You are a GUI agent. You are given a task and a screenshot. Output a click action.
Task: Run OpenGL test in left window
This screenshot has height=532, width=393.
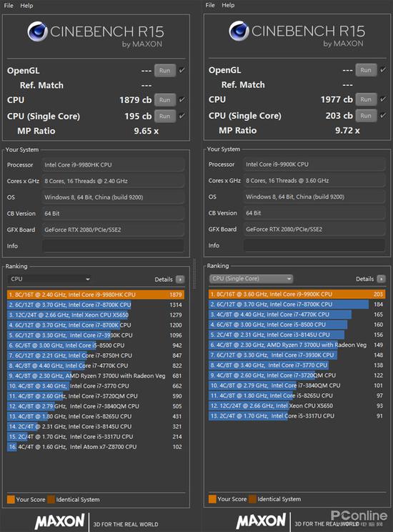(x=165, y=71)
